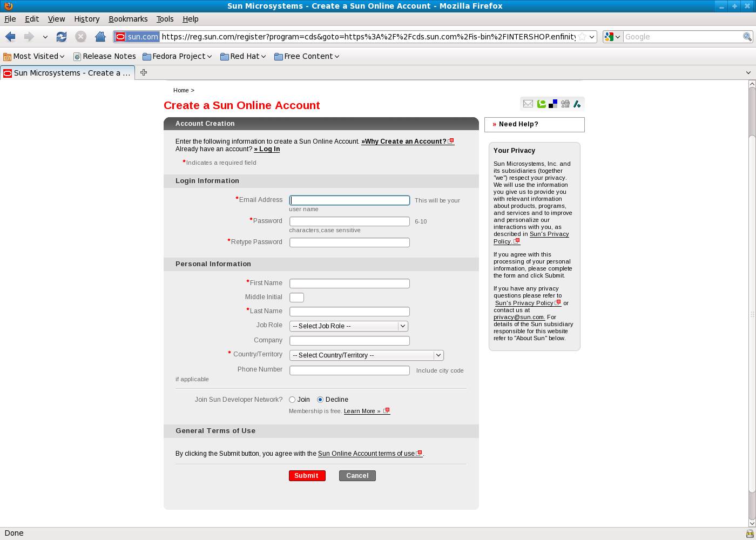Click the Release Notes bookmark

[x=105, y=56]
